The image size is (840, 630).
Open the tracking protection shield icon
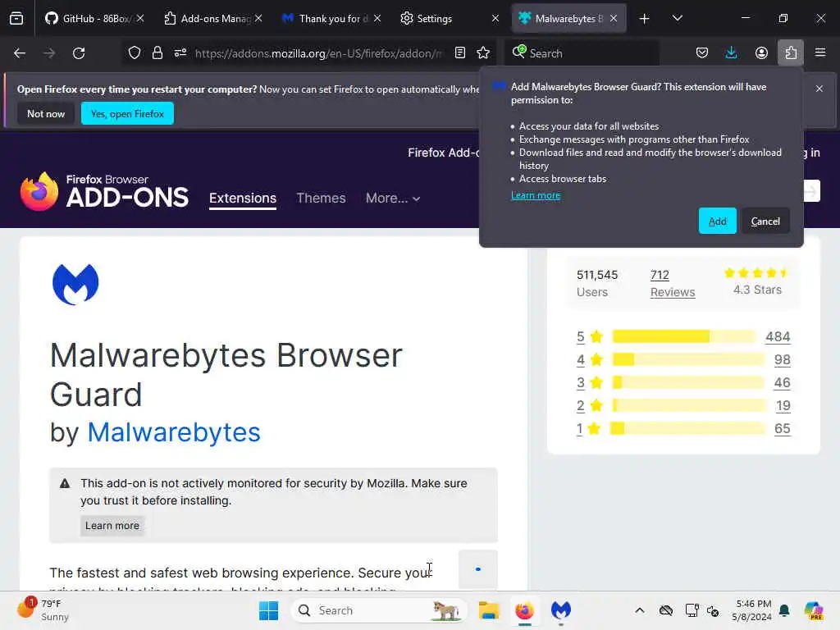tap(135, 53)
